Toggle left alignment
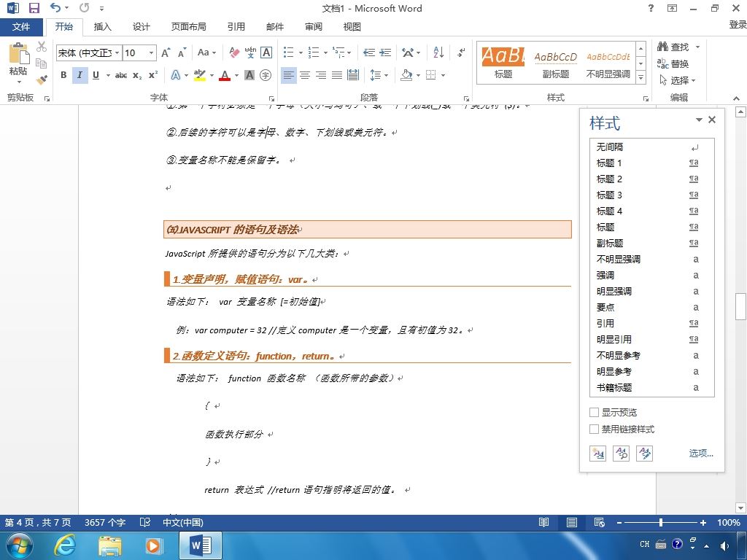This screenshot has width=747, height=560. tap(289, 75)
